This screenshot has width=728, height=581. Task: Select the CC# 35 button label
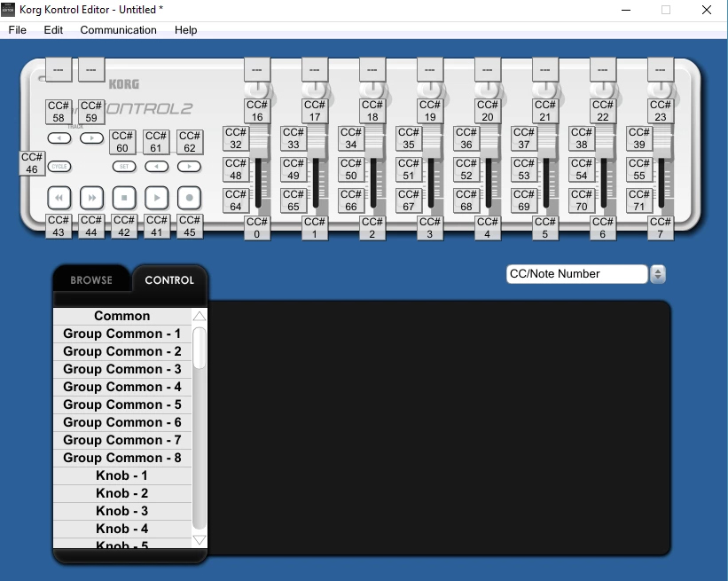409,138
